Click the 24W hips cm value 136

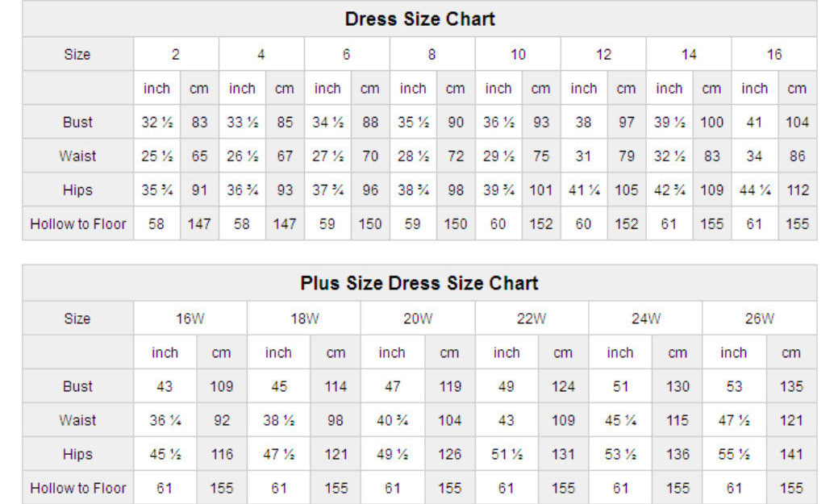[x=677, y=454]
